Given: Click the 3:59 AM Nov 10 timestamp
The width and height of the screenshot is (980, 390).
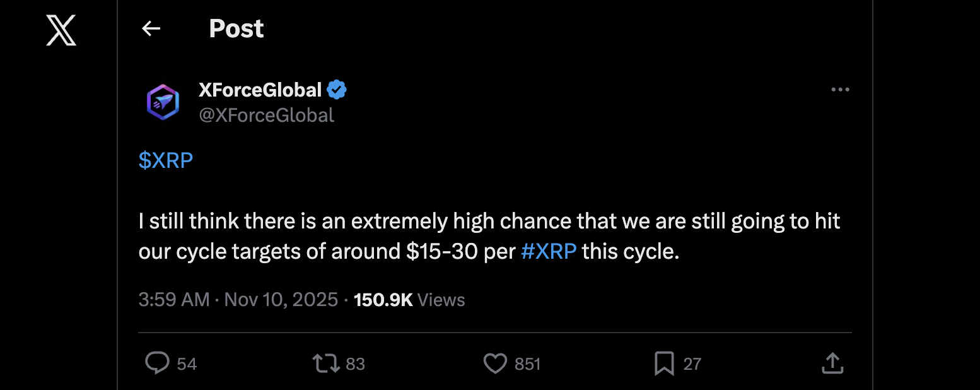Looking at the screenshot, I should point(238,299).
